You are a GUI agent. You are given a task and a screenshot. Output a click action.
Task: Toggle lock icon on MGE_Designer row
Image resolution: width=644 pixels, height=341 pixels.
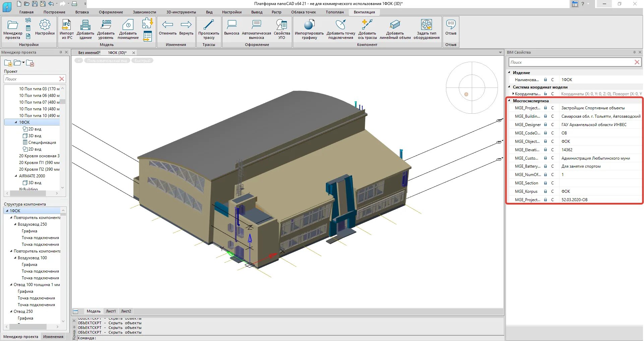(x=545, y=125)
